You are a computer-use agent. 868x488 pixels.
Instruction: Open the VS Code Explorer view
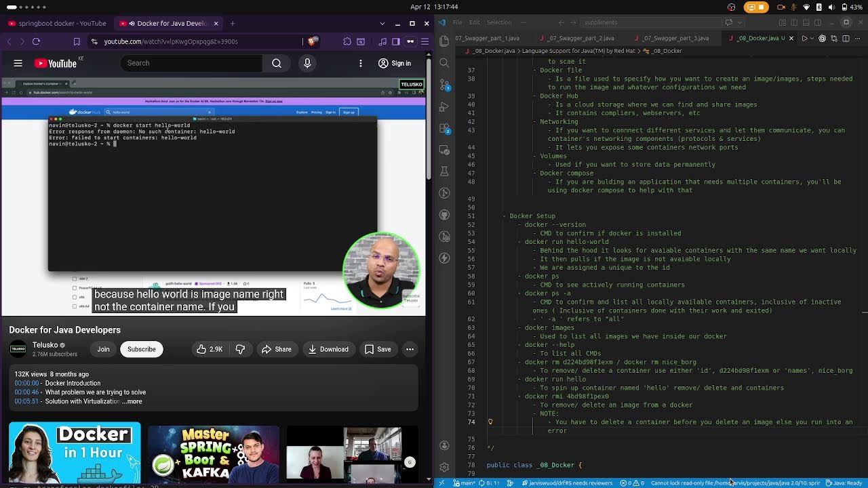tap(444, 41)
